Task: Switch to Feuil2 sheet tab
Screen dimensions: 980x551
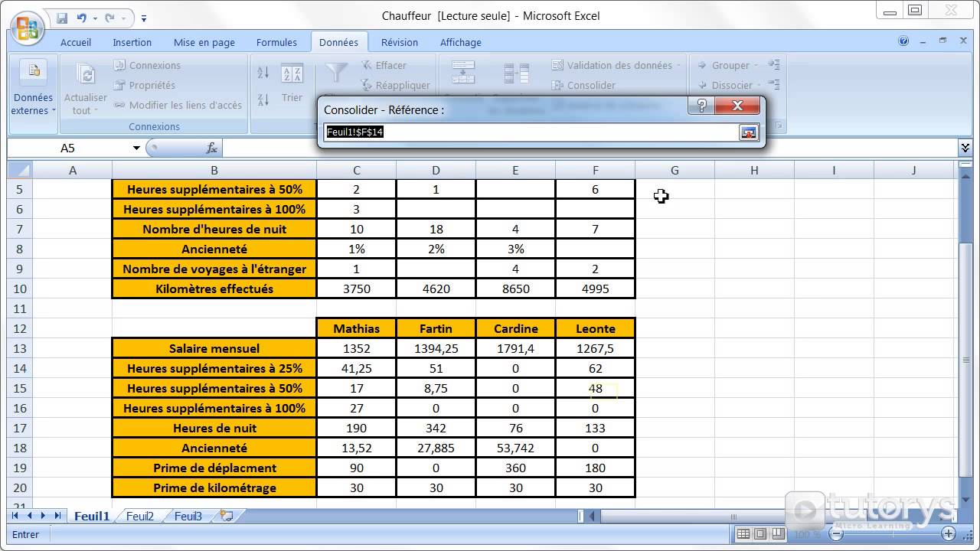Action: tap(140, 517)
